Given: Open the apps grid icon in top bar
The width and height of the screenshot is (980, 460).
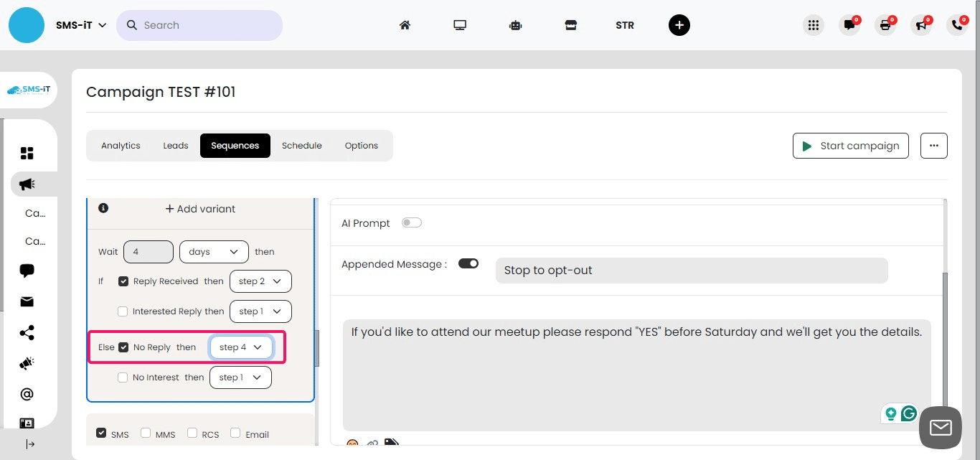Looking at the screenshot, I should click(x=814, y=25).
